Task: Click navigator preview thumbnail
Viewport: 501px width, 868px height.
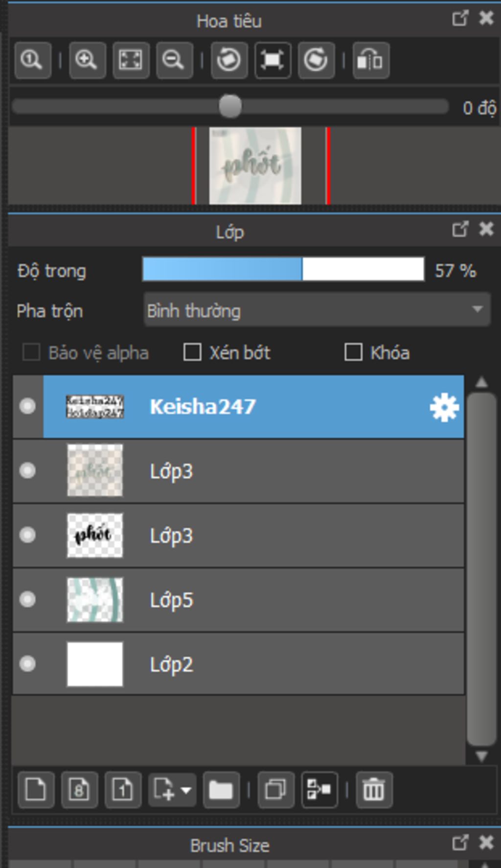Action: coord(255,165)
